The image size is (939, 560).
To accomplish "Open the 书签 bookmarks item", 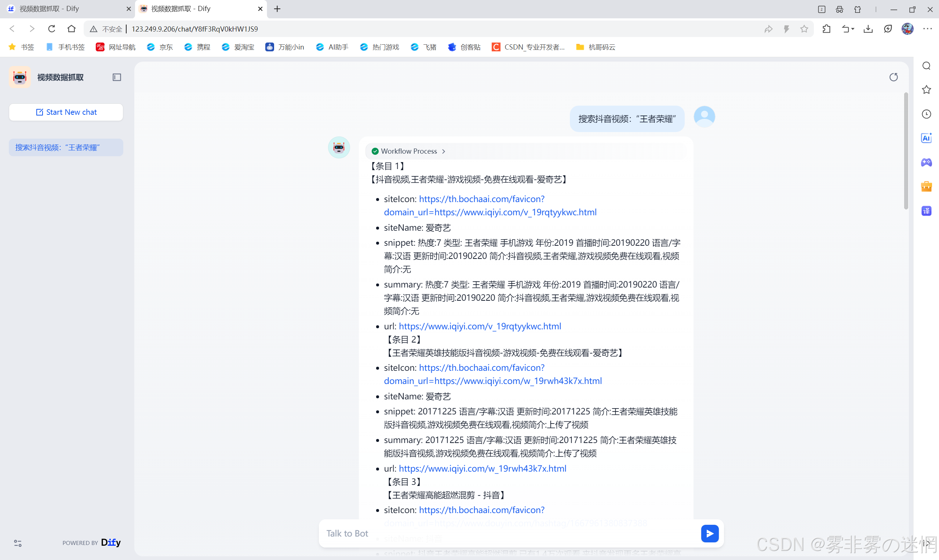I will click(x=22, y=47).
